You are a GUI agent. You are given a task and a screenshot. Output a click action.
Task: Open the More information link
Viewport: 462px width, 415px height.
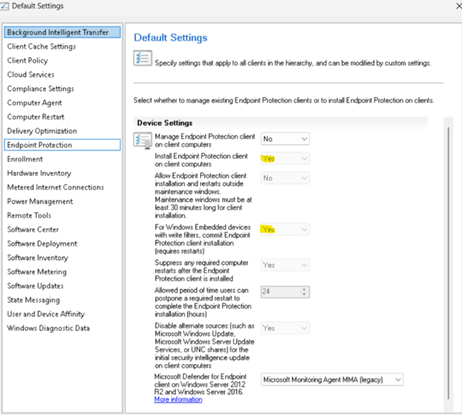pyautogui.click(x=178, y=399)
